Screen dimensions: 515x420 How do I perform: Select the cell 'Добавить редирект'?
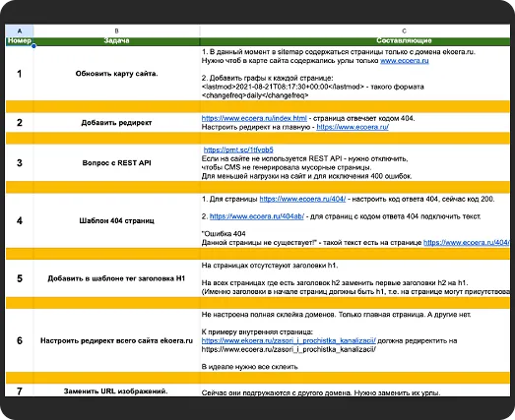116,123
